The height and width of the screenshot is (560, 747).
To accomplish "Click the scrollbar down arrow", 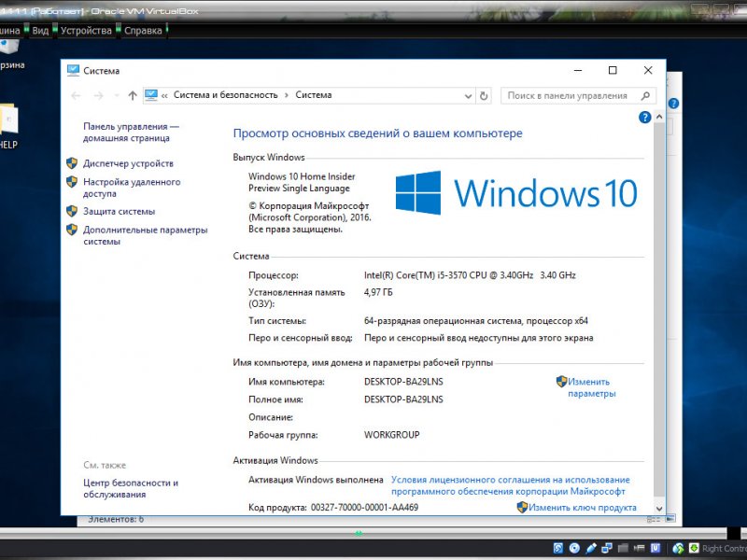I will [659, 509].
